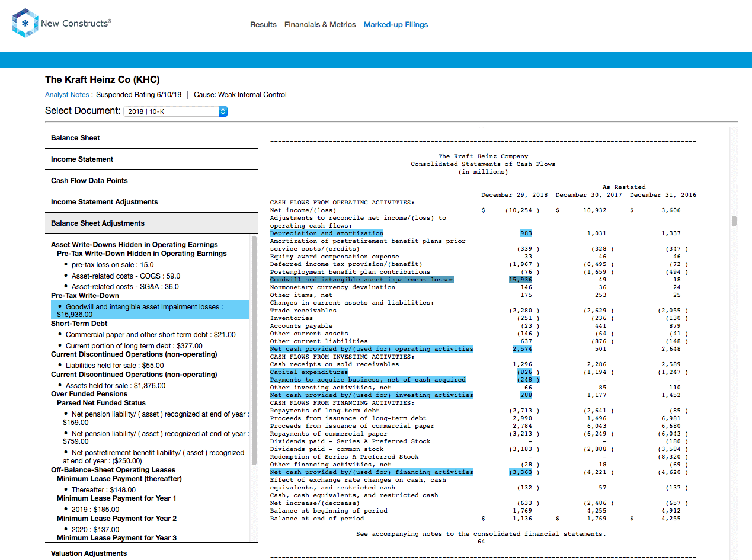The height and width of the screenshot is (560, 752).
Task: Select Goodwill and intangible asset impairment losses item
Action: tap(150, 311)
